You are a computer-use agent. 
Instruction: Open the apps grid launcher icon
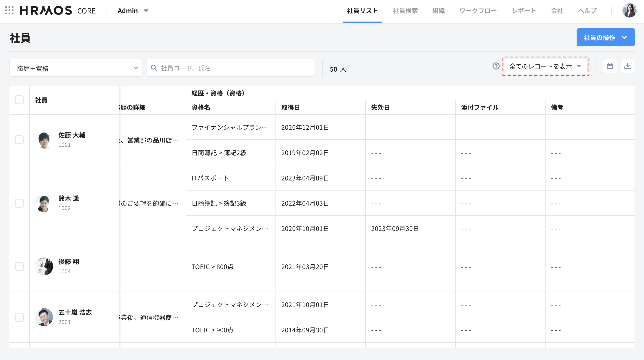[9, 11]
